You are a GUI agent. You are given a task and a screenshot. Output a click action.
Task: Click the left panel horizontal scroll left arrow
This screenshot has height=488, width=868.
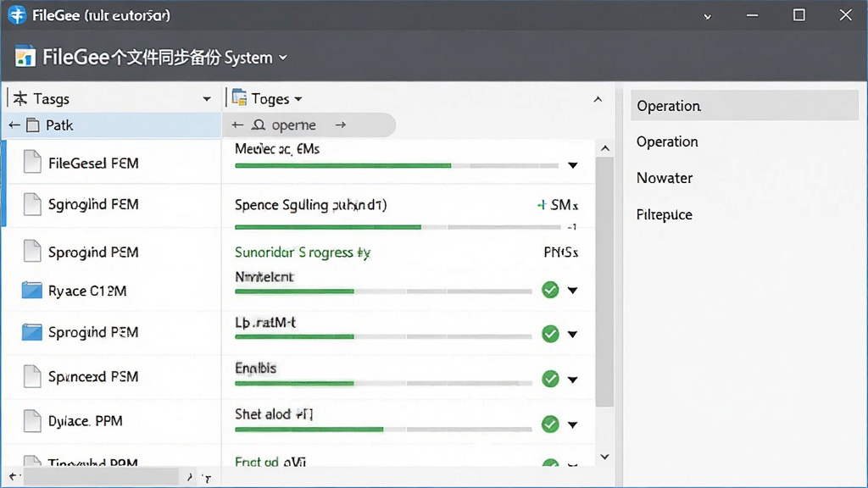13,476
